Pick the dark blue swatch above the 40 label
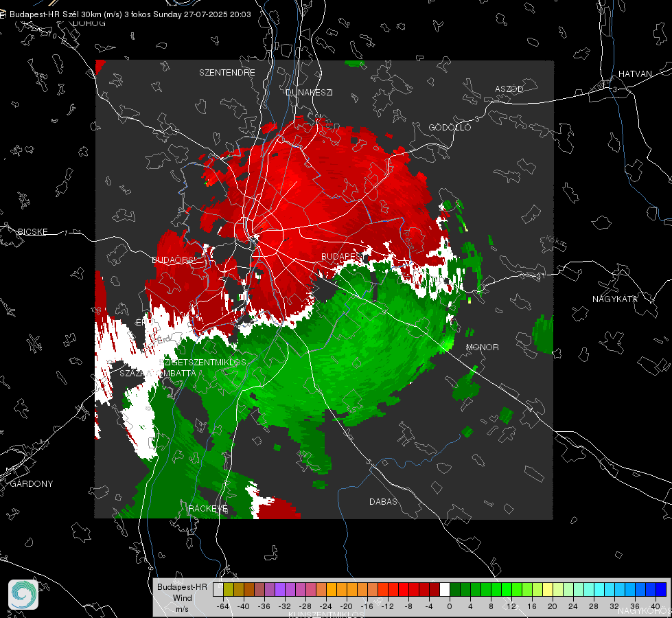672x618 pixels. click(661, 590)
